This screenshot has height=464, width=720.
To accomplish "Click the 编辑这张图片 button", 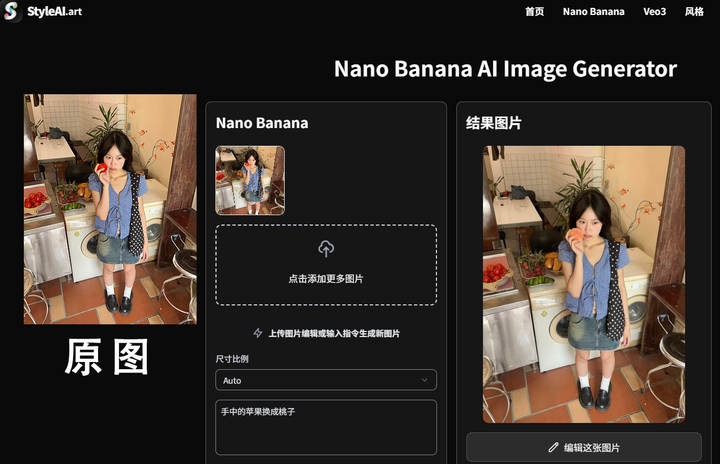I will pyautogui.click(x=584, y=447).
